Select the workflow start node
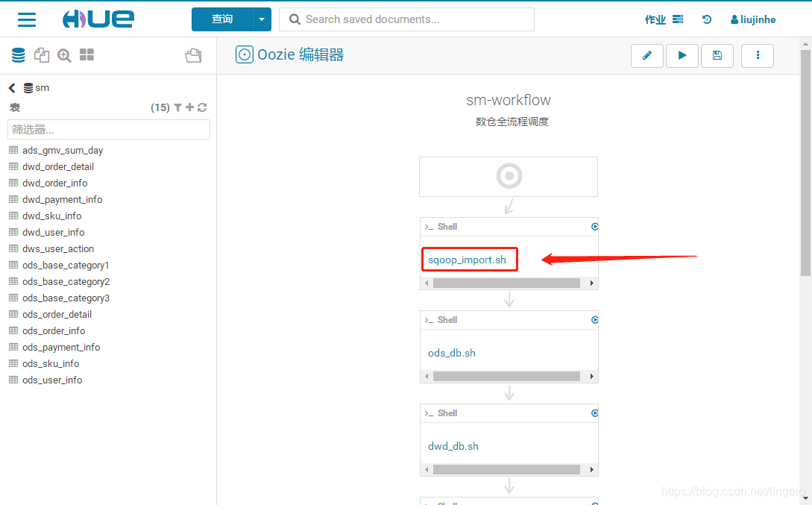 click(x=509, y=177)
